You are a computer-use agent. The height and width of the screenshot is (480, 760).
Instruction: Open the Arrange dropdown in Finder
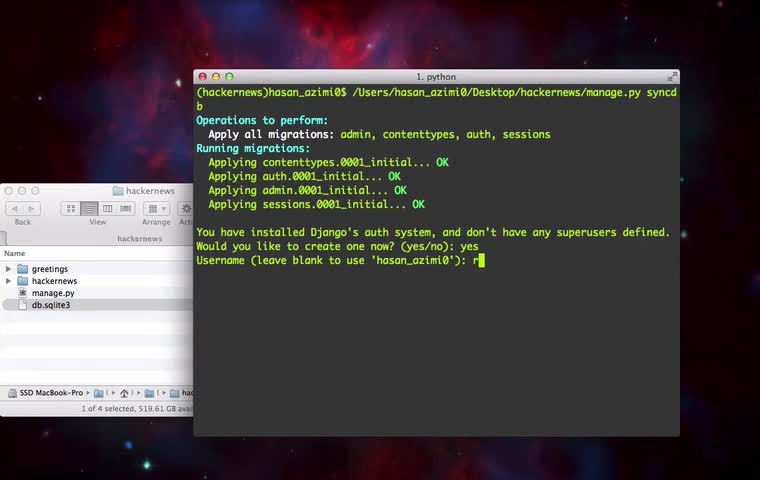click(x=157, y=208)
